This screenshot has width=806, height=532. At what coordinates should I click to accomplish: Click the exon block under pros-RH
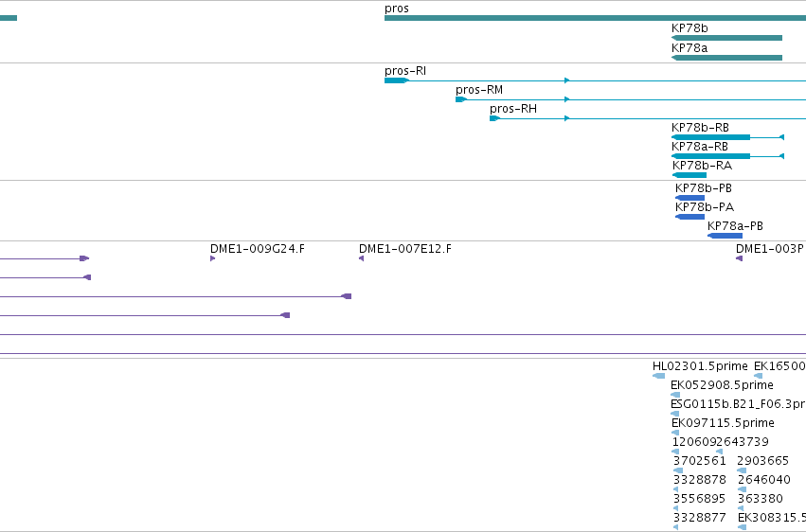pos(494,118)
